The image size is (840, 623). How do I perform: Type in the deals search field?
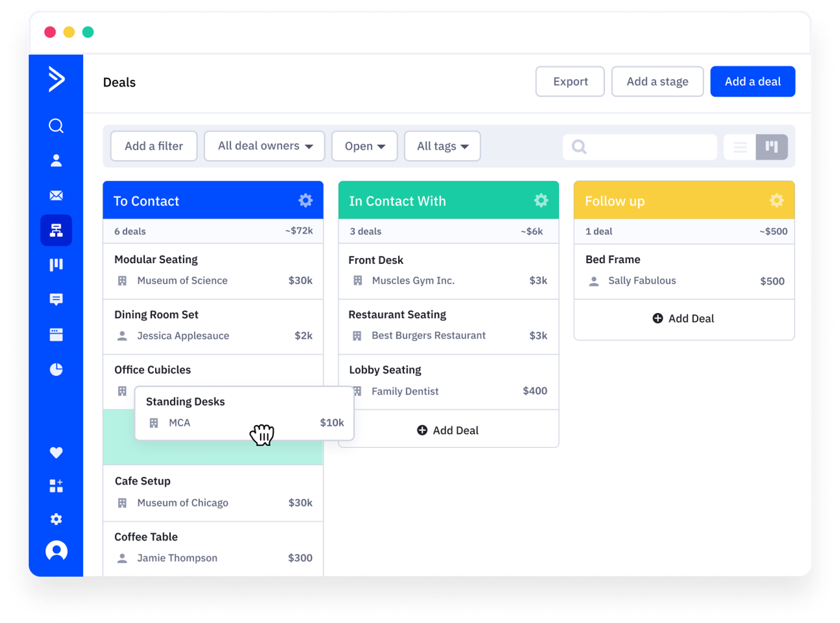tap(639, 147)
